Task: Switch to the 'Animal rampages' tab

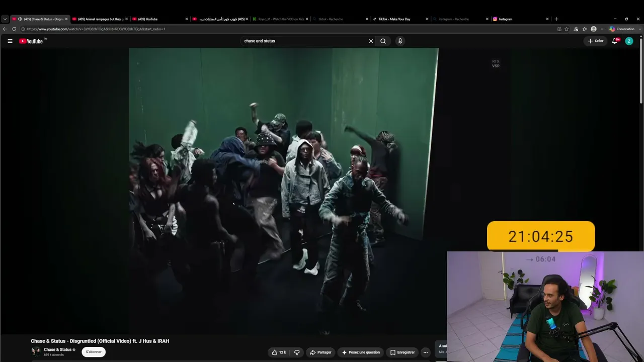Action: tap(100, 19)
